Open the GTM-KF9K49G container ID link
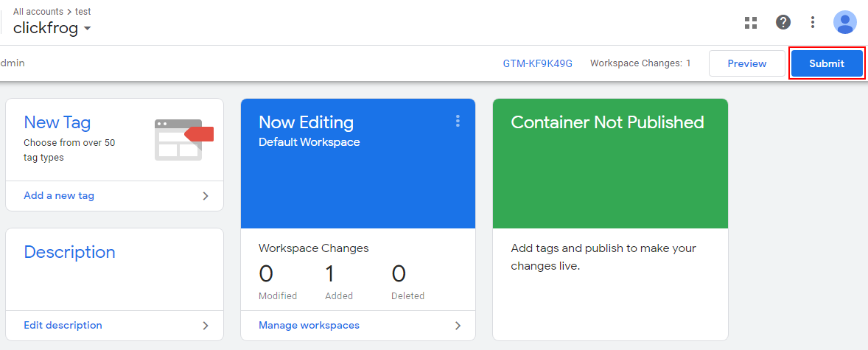 pyautogui.click(x=537, y=63)
